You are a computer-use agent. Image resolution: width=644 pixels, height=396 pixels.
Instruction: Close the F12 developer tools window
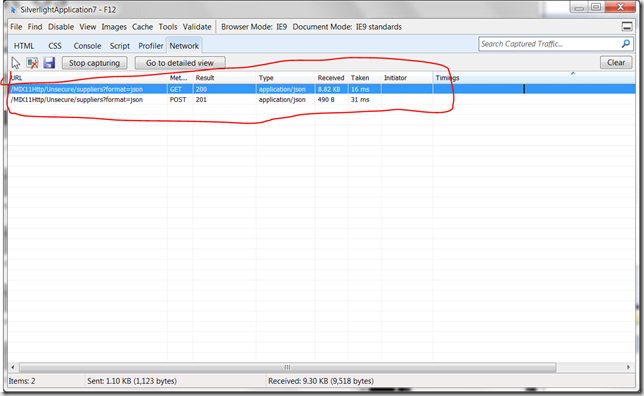click(621, 7)
